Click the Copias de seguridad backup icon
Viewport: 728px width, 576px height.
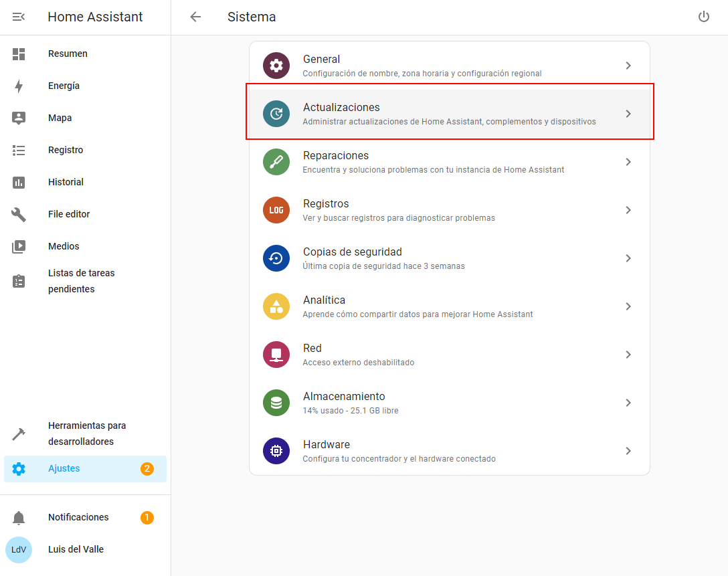coord(276,258)
